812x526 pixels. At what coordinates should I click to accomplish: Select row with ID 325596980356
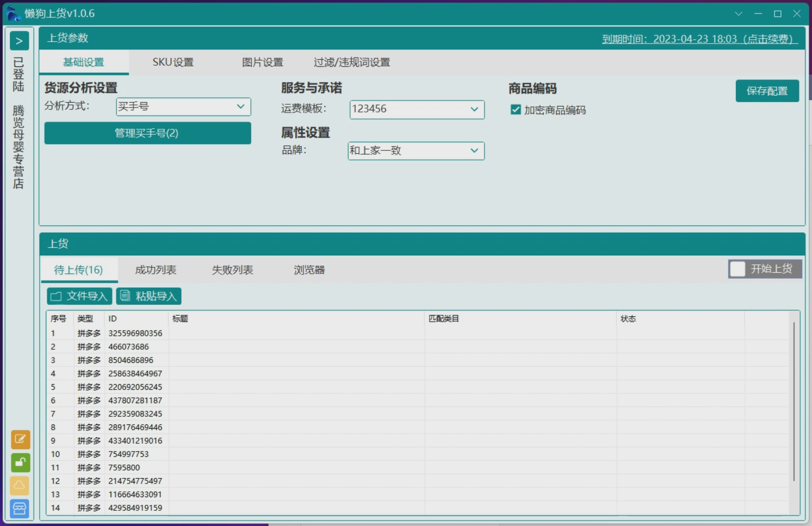tap(135, 333)
